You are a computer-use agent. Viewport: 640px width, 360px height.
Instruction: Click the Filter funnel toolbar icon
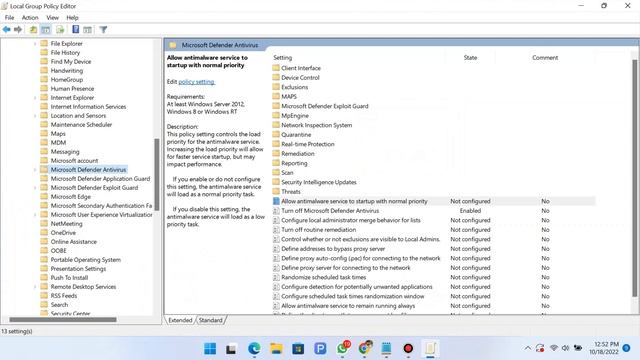pos(103,29)
